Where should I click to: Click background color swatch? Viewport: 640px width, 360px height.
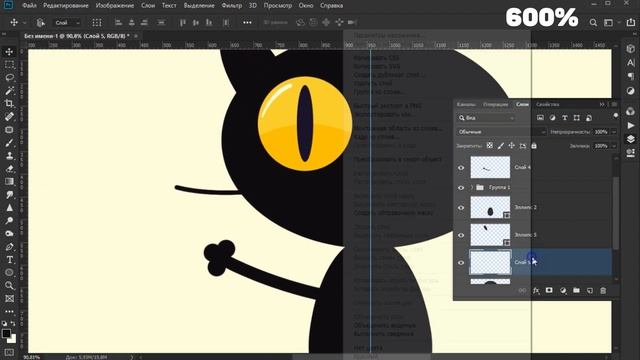point(12,339)
